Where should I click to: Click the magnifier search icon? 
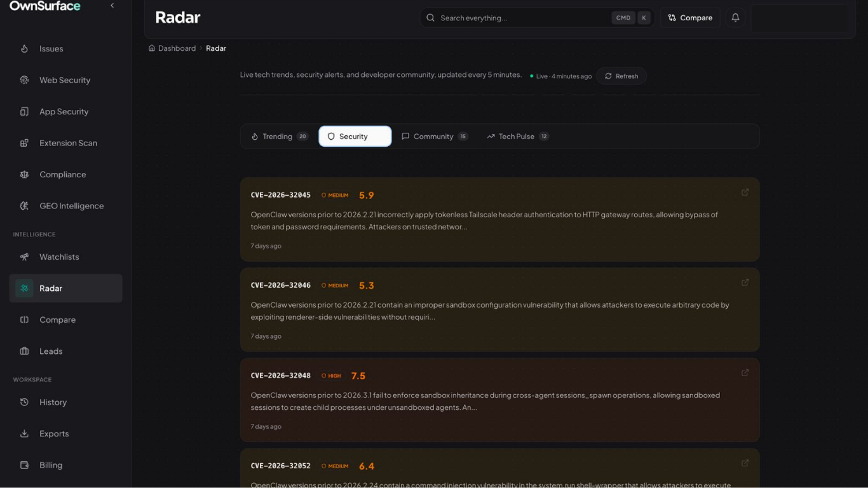pos(430,18)
